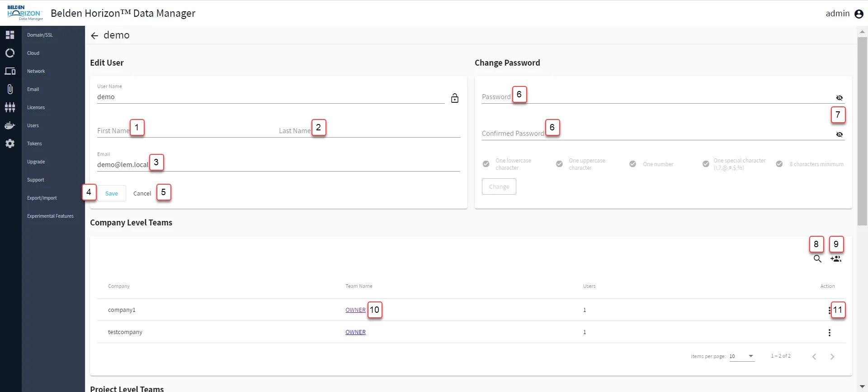This screenshot has width=868, height=392.
Task: Click the testcompany table cell
Action: [125, 332]
